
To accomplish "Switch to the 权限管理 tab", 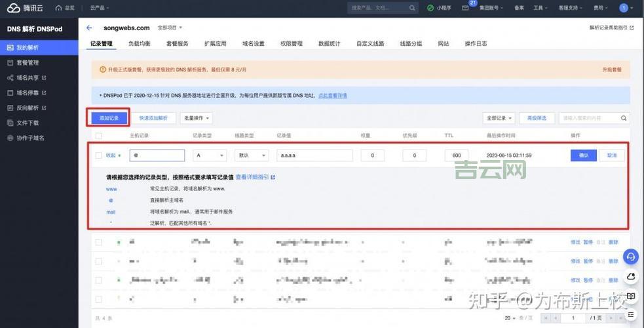I will coord(292,43).
